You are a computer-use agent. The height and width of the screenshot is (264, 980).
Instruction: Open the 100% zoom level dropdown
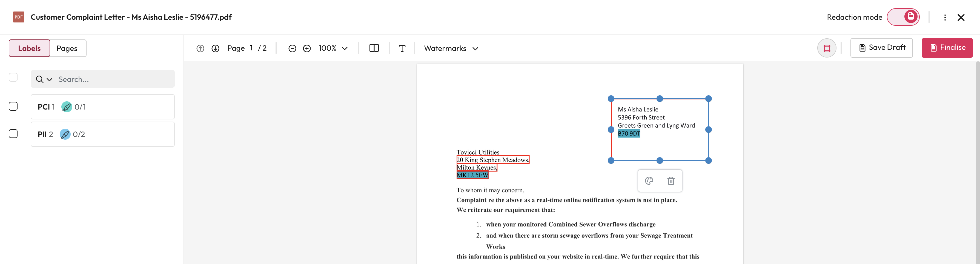333,48
